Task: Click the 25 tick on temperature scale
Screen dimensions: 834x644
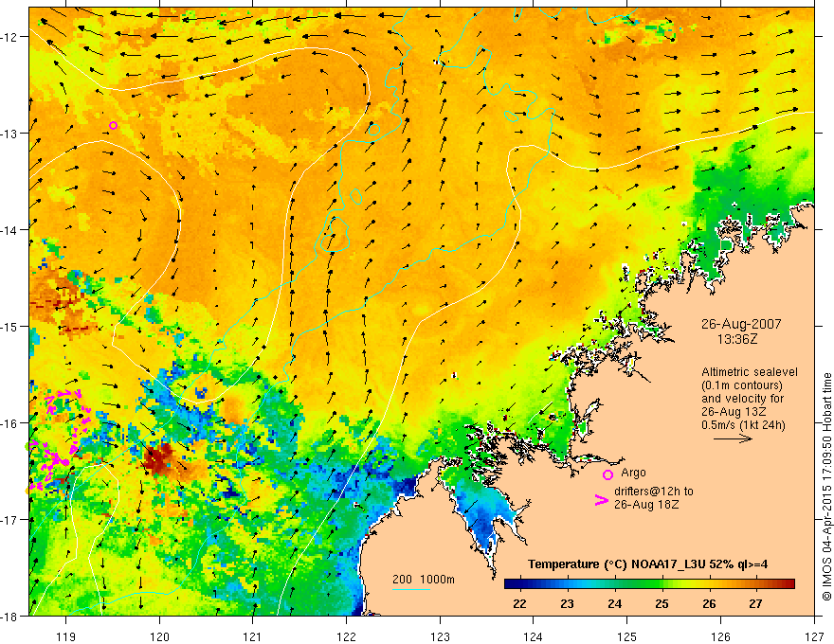Action: point(662,603)
